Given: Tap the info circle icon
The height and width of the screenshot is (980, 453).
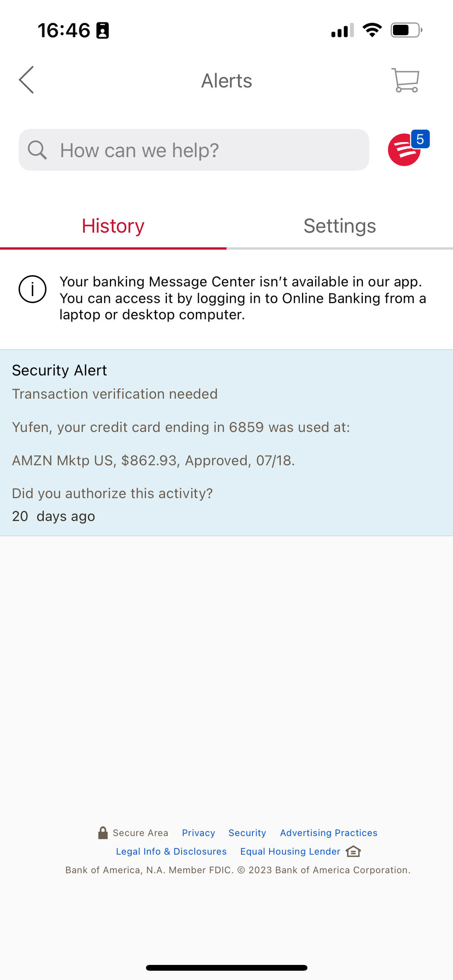Looking at the screenshot, I should pos(32,289).
